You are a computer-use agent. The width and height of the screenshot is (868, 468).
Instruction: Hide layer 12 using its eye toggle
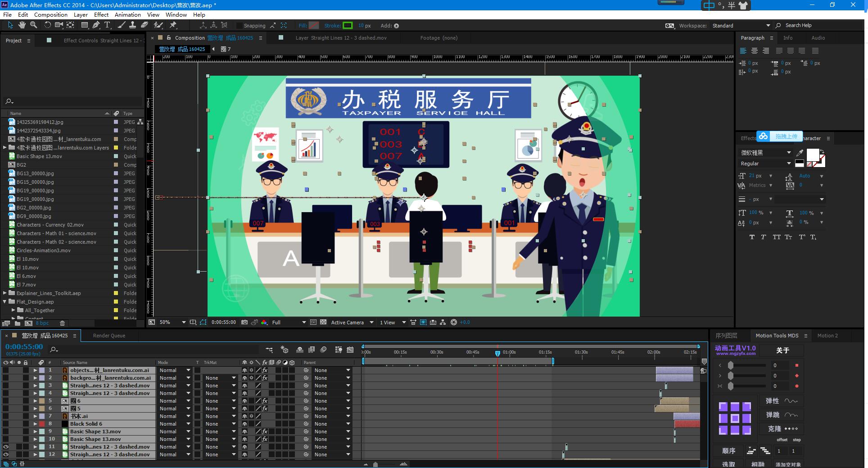pos(6,454)
